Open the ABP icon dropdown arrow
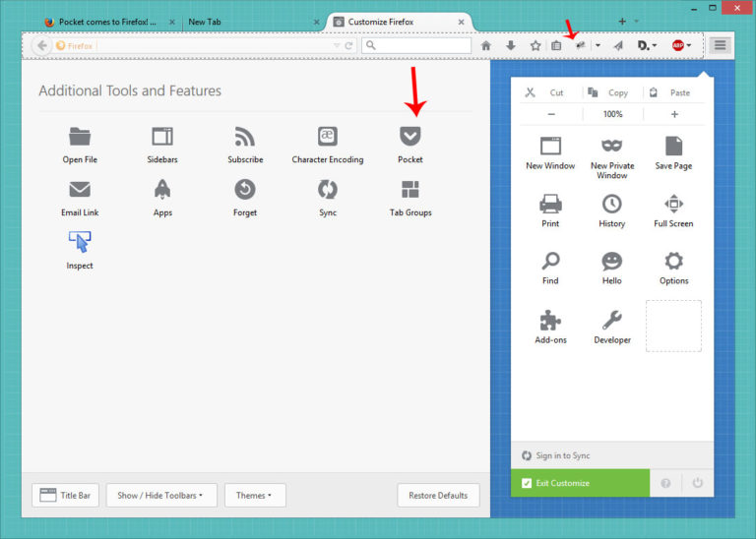Image resolution: width=756 pixels, height=539 pixels. click(689, 46)
